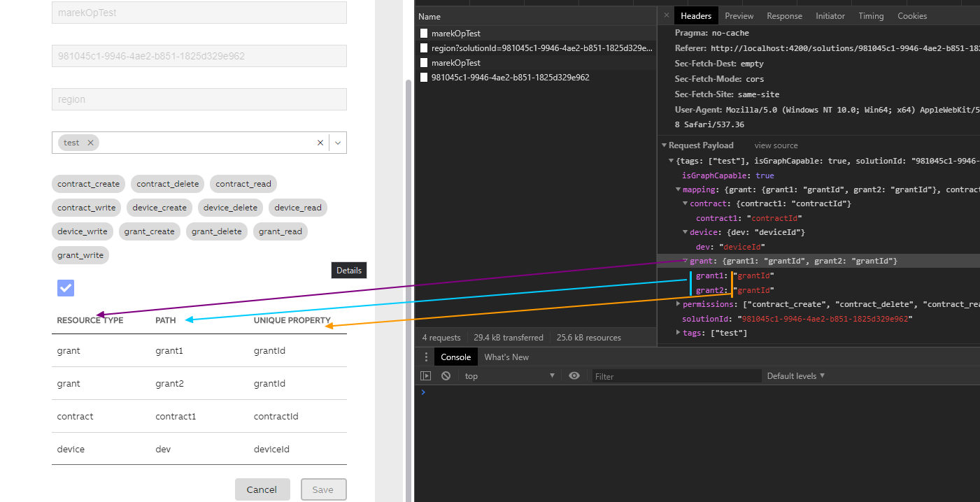Expand the permissions array node
980x502 pixels.
pos(678,304)
